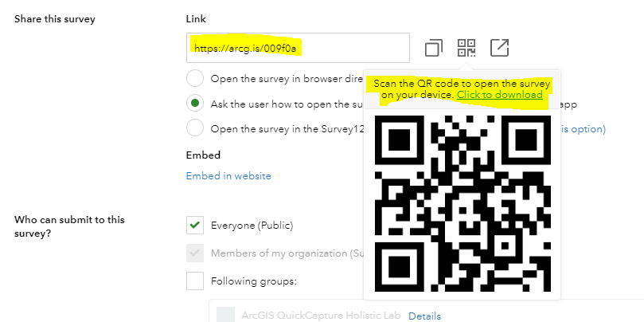The height and width of the screenshot is (322, 644).
Task: Open survey link in new window icon
Action: 499,48
